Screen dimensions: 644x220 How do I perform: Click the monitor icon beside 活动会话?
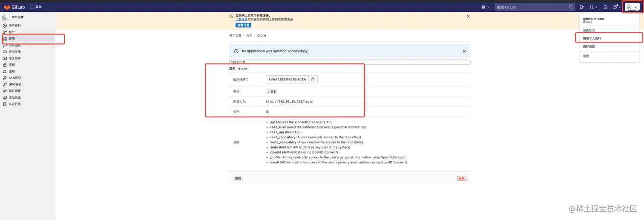tap(5, 97)
